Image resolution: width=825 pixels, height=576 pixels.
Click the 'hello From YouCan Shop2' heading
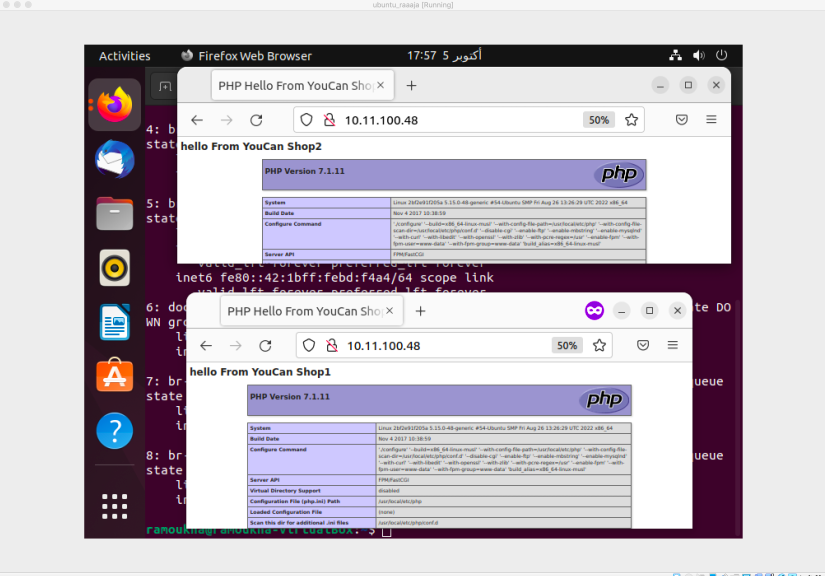click(x=251, y=146)
